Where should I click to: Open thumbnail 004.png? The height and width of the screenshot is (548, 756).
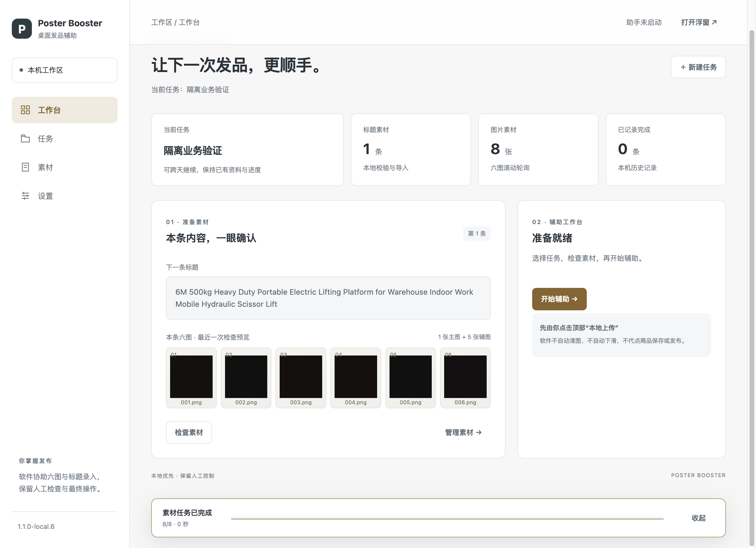[x=356, y=378]
